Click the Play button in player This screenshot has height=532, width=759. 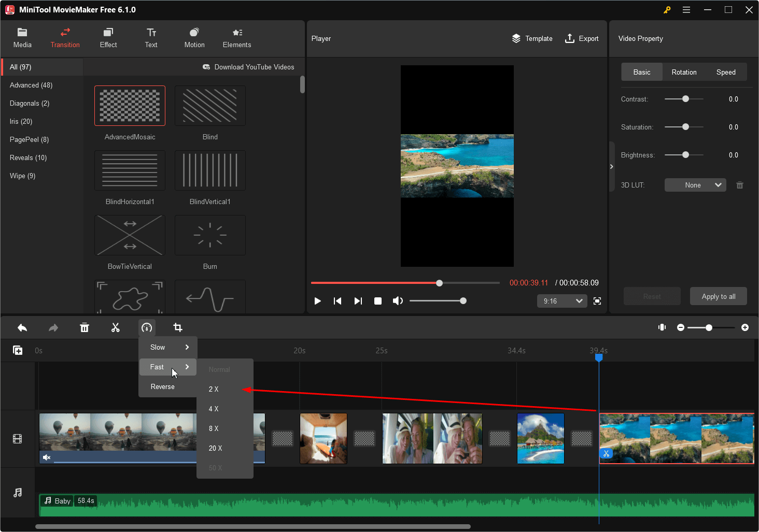pyautogui.click(x=318, y=301)
